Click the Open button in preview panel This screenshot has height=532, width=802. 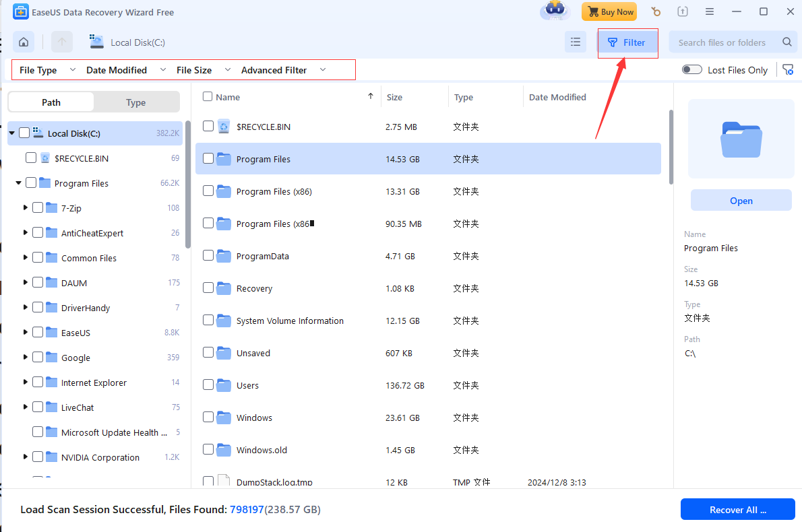pos(741,200)
